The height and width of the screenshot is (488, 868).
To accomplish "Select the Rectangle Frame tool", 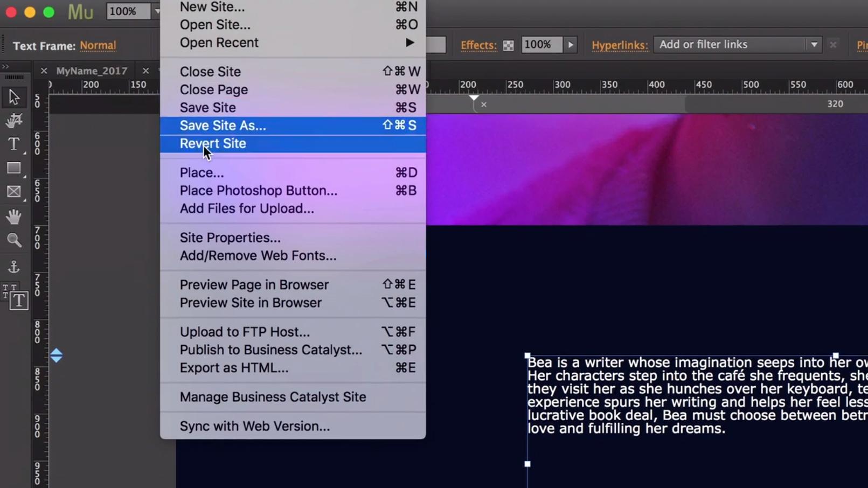I will pyautogui.click(x=14, y=191).
